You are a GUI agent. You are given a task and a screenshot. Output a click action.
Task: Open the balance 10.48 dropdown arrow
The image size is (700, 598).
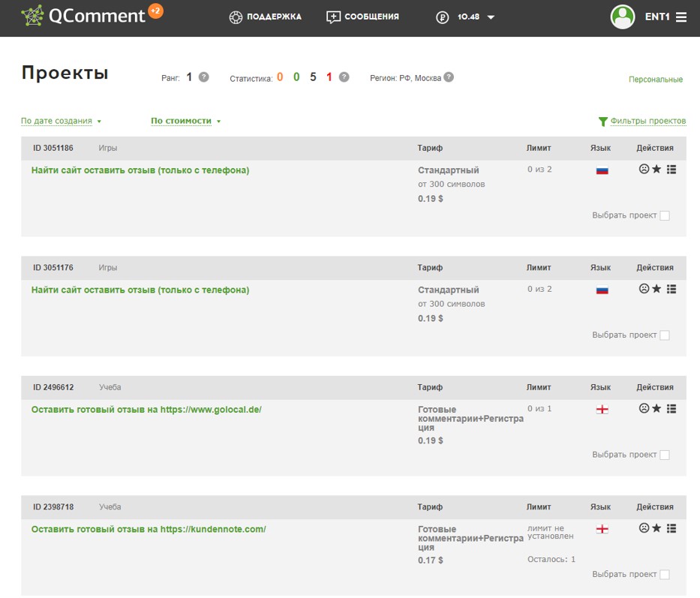pos(491,17)
